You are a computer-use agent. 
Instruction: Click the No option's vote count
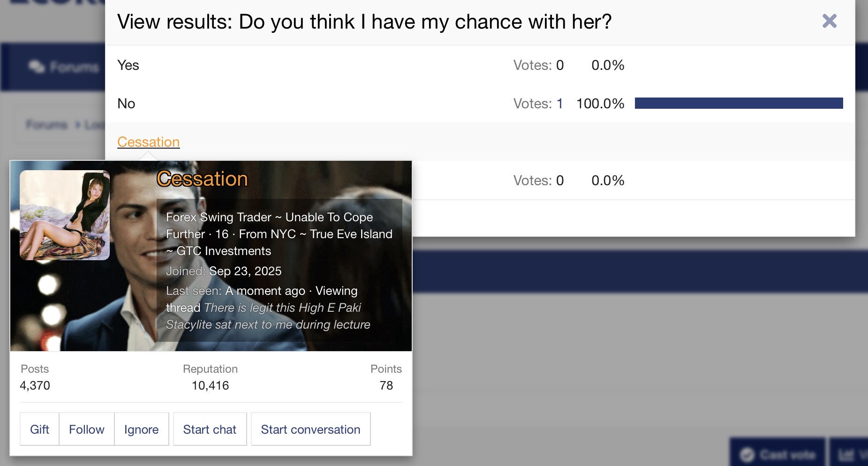(559, 104)
